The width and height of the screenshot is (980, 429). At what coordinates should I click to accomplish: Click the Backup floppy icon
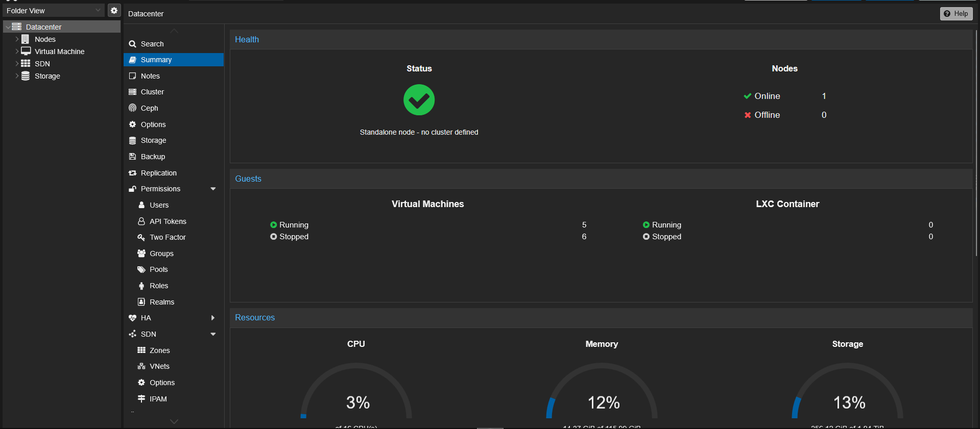coord(132,157)
